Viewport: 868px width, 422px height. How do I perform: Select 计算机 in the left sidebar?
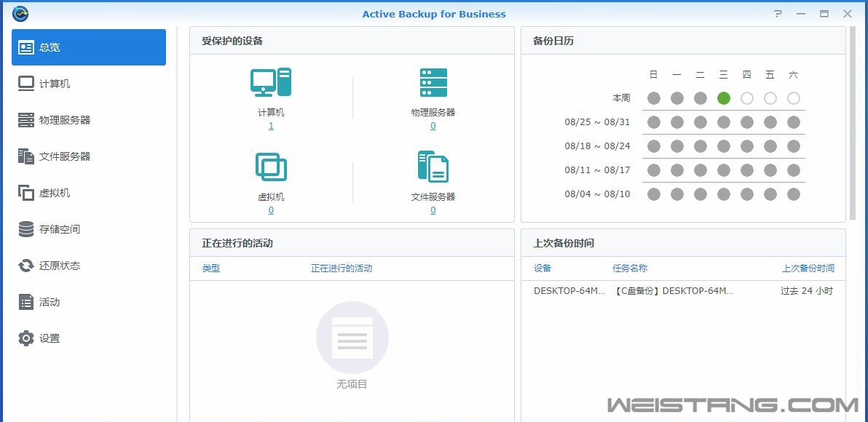coord(55,84)
